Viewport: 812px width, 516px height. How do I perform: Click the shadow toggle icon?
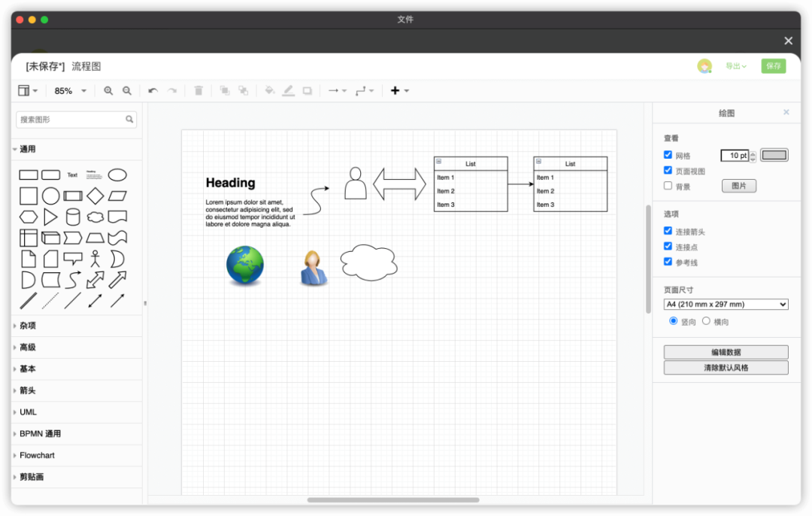tap(308, 91)
